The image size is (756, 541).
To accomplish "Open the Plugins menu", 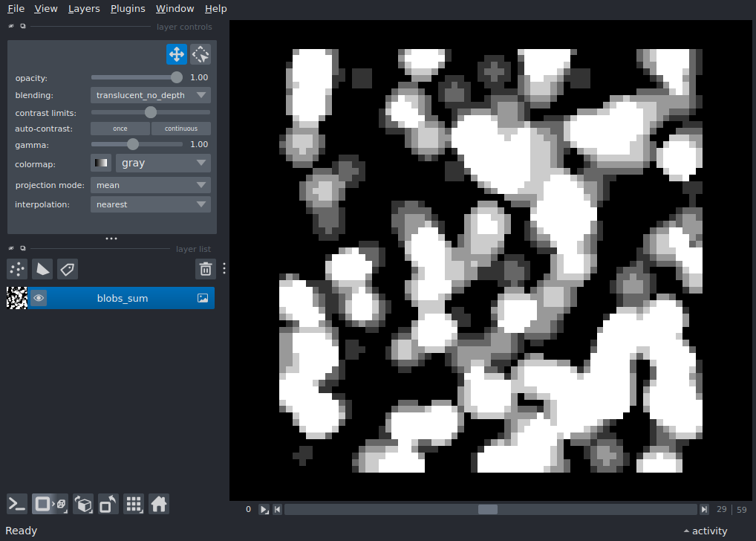I will [x=128, y=8].
